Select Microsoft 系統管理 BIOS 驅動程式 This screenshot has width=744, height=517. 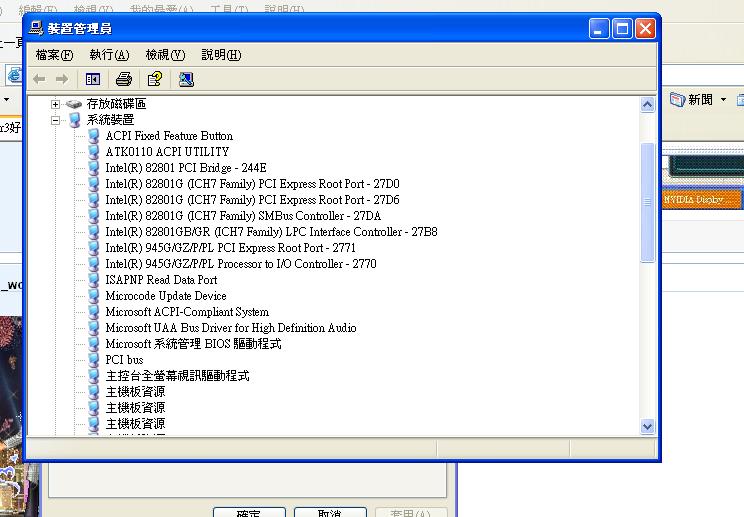point(193,344)
